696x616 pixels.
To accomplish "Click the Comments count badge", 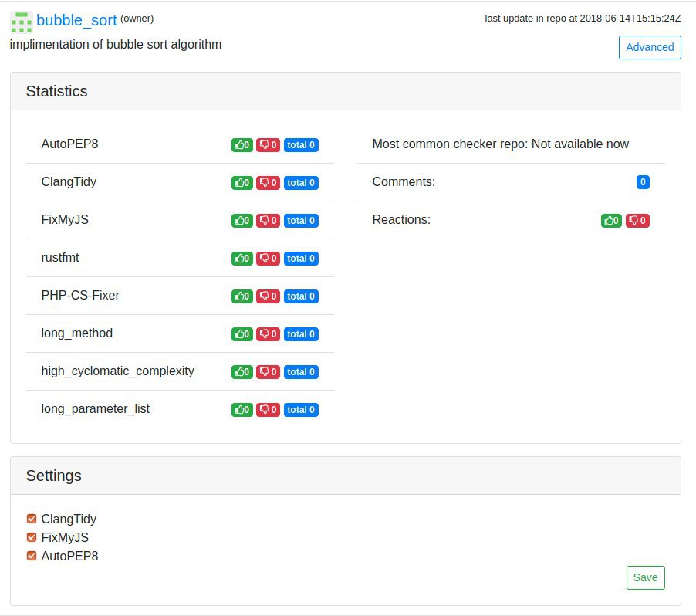I will (x=643, y=181).
